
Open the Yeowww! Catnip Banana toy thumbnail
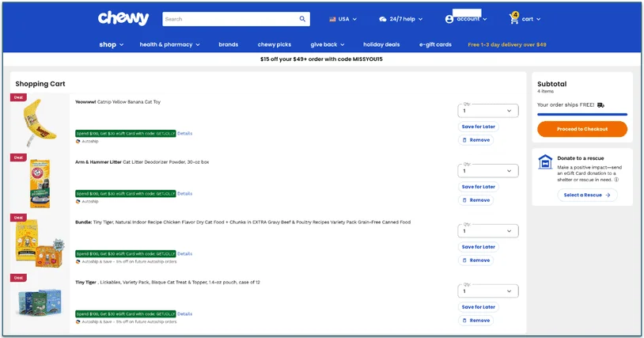(x=40, y=123)
